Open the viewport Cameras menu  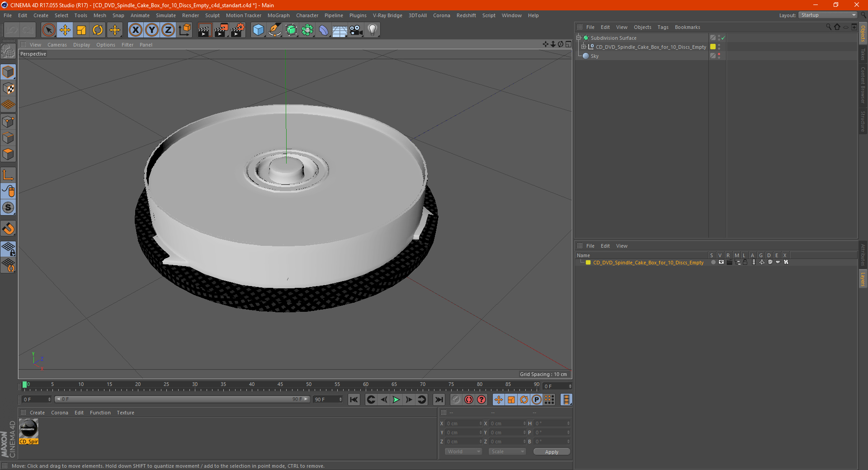(57, 45)
